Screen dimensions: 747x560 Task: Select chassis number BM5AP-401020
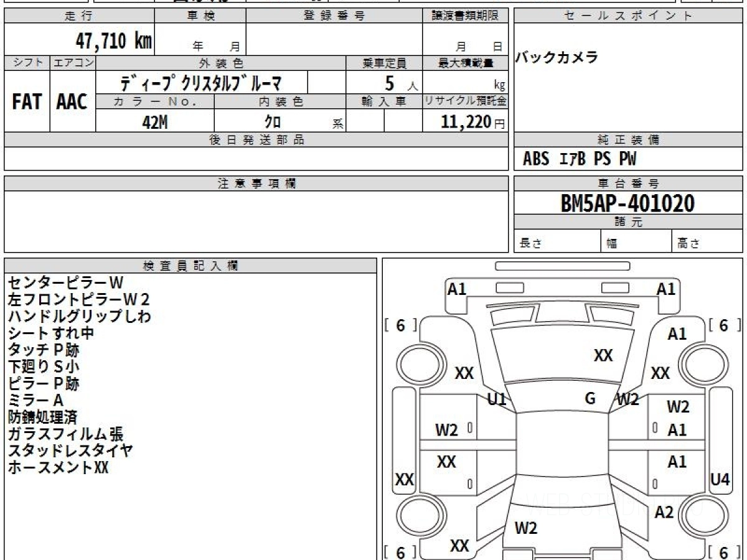click(x=627, y=203)
